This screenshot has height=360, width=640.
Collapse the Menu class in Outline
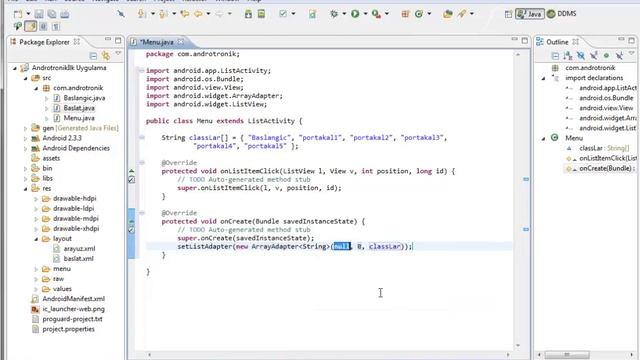point(543,139)
